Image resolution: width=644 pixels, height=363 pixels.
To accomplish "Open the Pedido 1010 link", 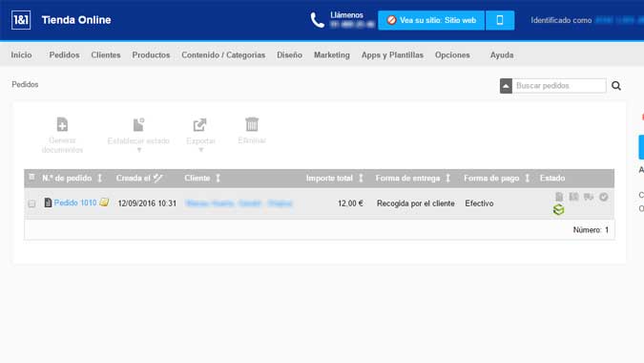I will click(75, 203).
